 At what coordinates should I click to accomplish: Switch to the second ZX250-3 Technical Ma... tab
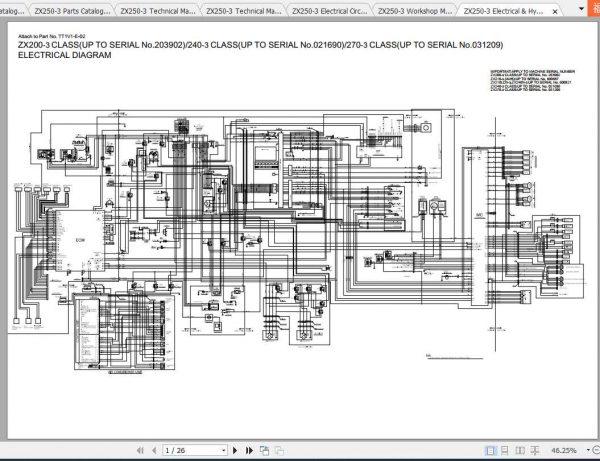[244, 11]
